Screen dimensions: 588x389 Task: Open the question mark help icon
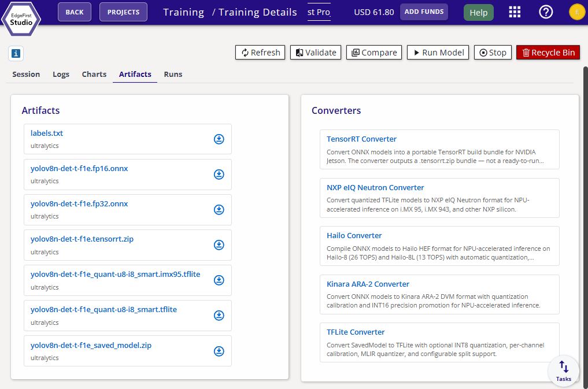point(546,12)
